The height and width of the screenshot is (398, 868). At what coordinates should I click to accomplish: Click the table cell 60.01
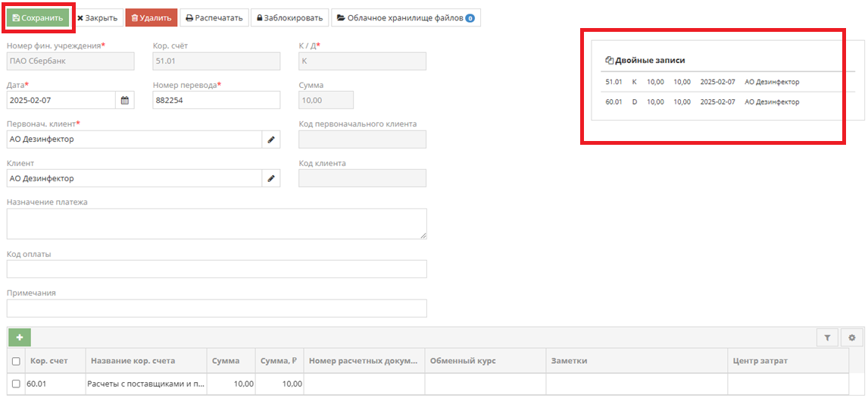tap(56, 384)
